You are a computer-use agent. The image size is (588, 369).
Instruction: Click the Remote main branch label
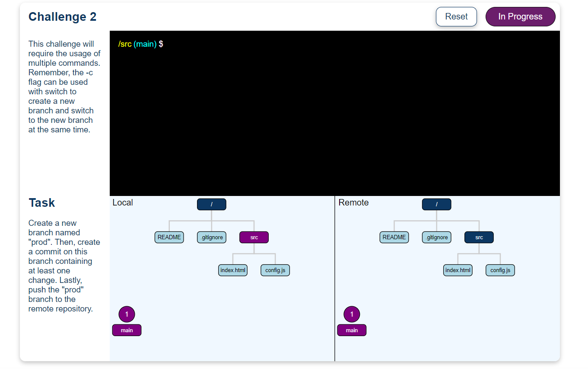point(352,330)
